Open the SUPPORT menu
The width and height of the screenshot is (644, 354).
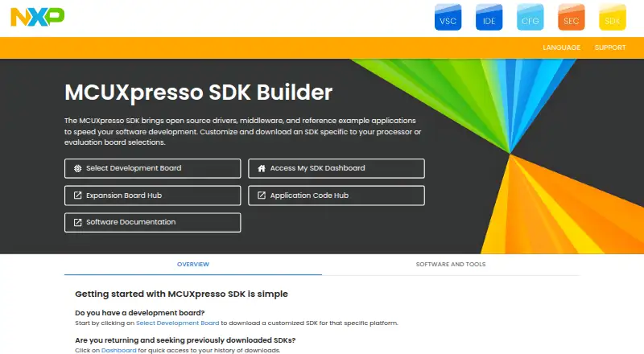pyautogui.click(x=610, y=47)
